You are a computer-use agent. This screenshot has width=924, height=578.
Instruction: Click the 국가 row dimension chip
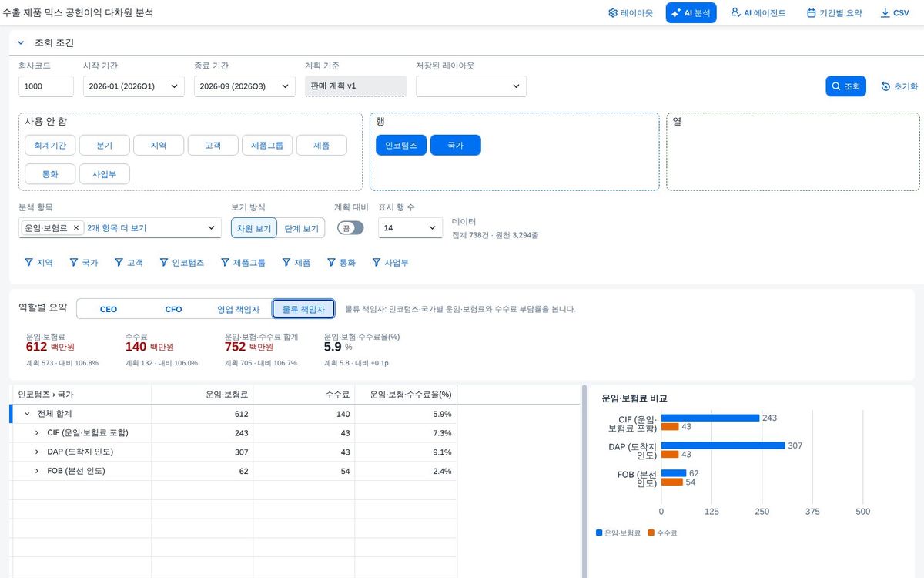[x=456, y=145]
